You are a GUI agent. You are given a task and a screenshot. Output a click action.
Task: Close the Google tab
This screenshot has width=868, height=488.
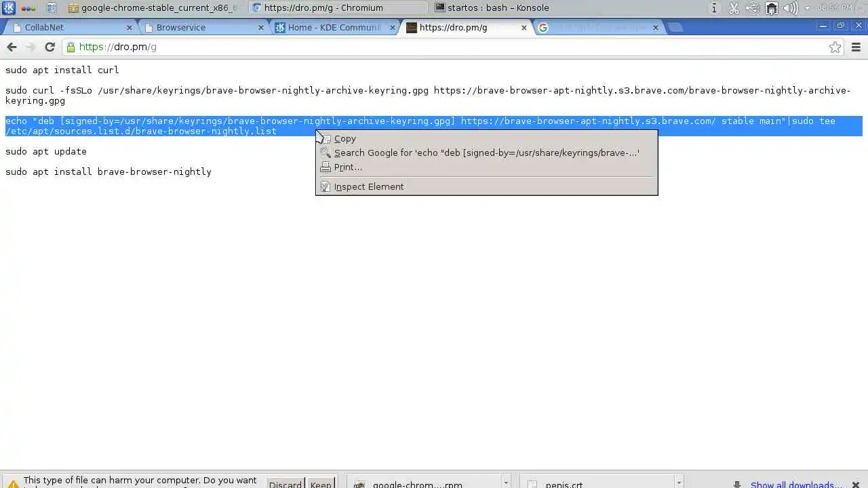(x=656, y=28)
